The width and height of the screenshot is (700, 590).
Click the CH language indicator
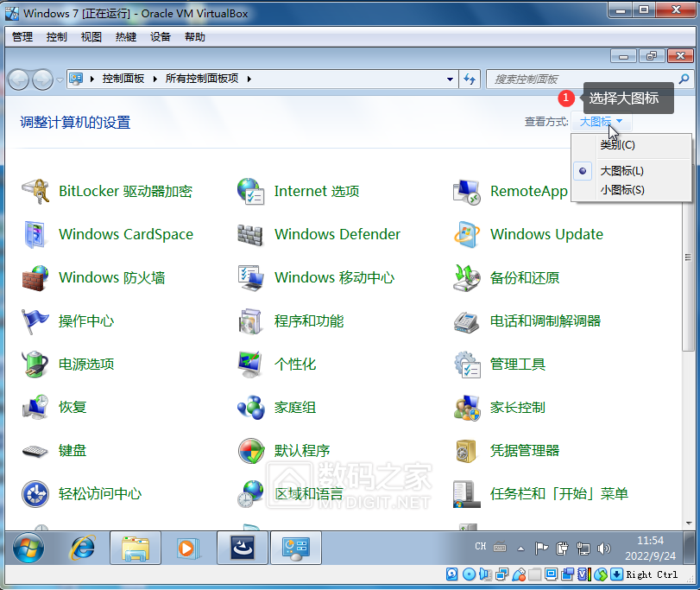pos(481,546)
